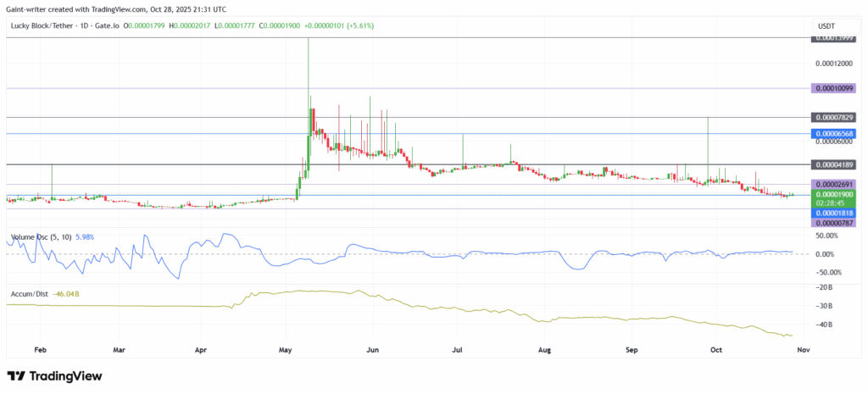Click the May date axis label
The height and width of the screenshot is (394, 868).
287,350
